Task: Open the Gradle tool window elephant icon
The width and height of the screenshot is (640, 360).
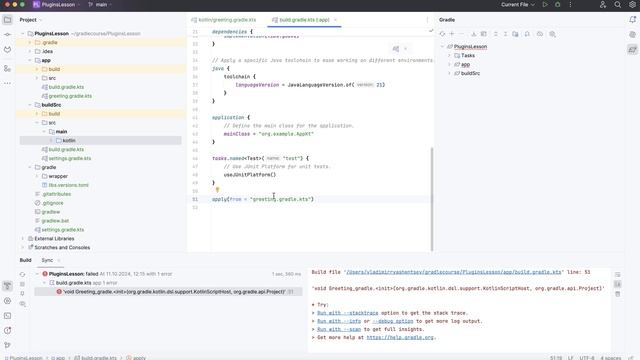Action: pyautogui.click(x=632, y=50)
